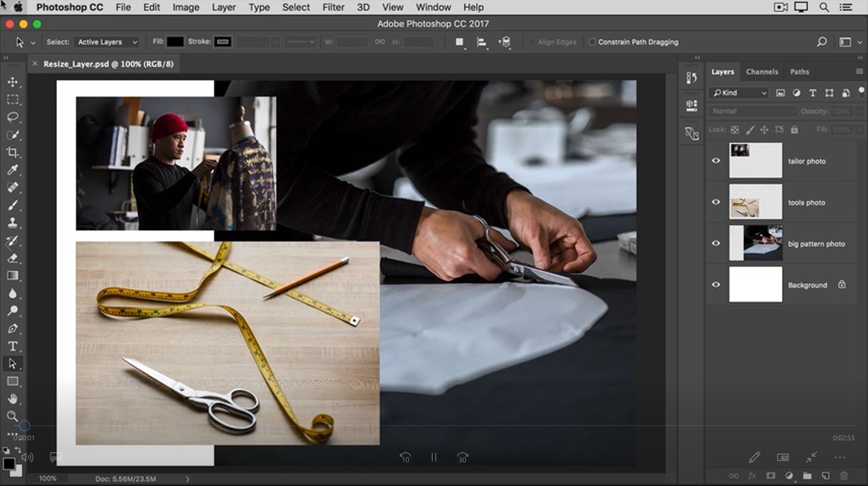Open the tool preset picker arrow
868x486 pixels.
33,42
